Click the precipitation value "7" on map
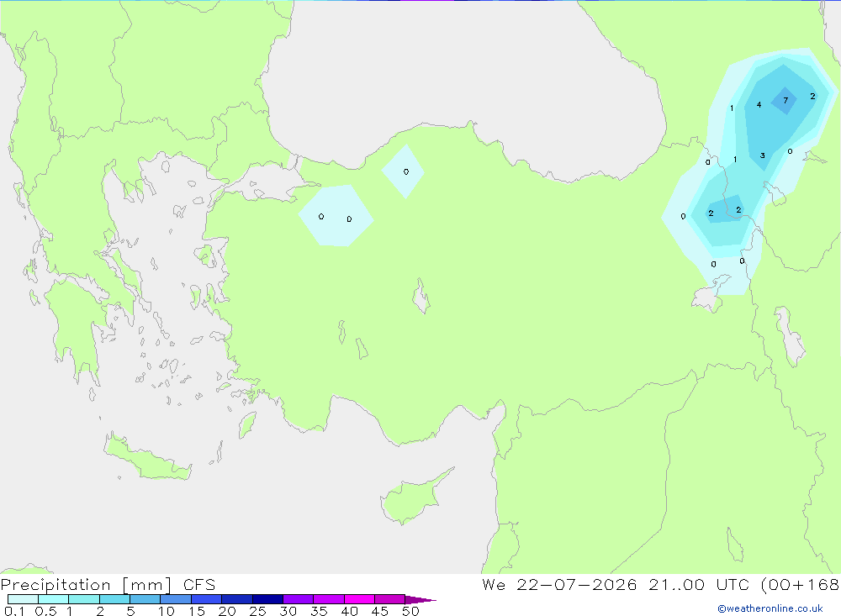This screenshot has width=841, height=616. (x=785, y=100)
